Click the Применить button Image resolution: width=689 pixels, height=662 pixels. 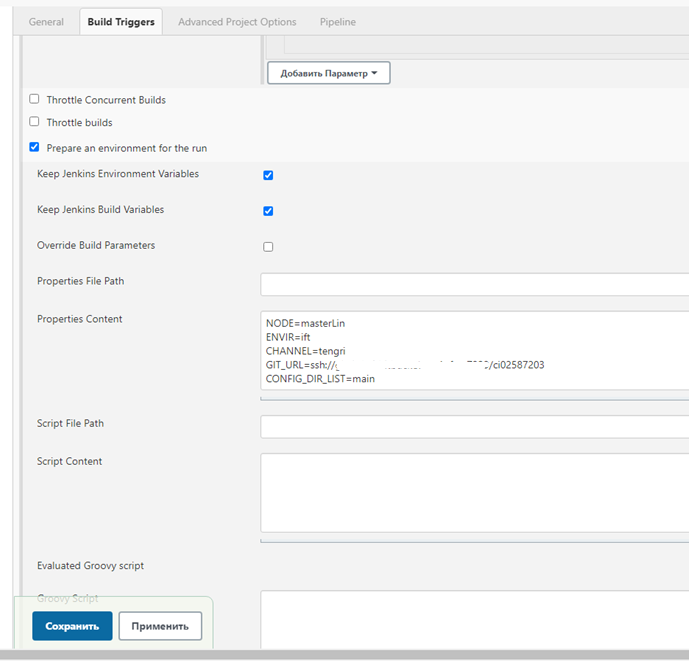pyautogui.click(x=160, y=626)
